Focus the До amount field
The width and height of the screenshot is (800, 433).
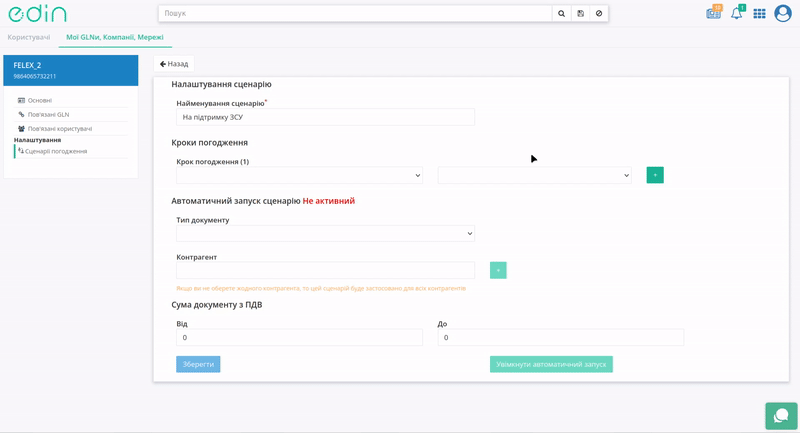(561, 338)
